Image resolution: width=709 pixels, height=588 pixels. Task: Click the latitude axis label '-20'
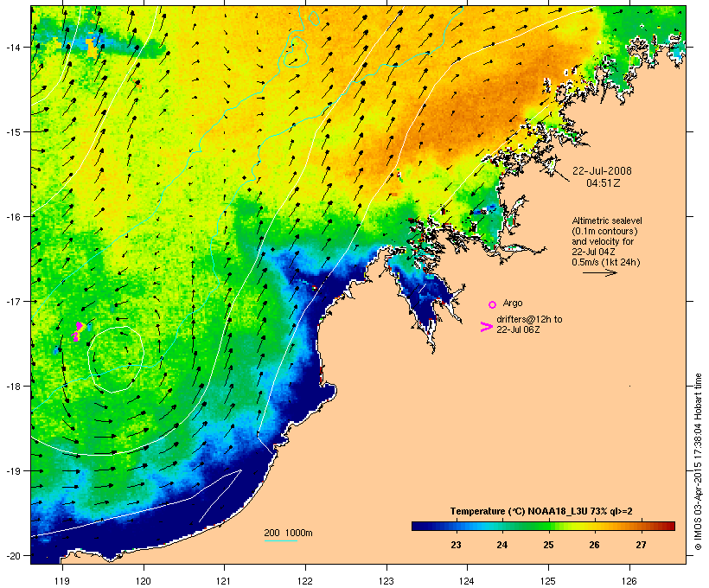click(12, 555)
